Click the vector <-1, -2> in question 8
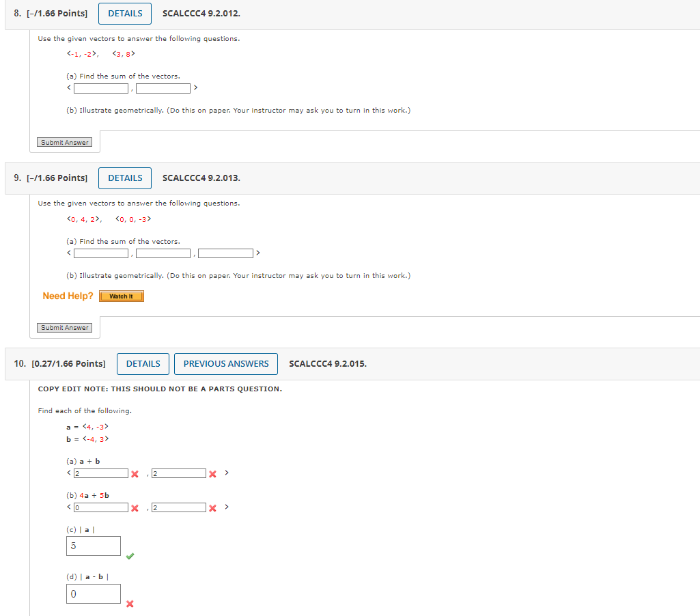Screen dimensions: 700x616 tap(82, 54)
